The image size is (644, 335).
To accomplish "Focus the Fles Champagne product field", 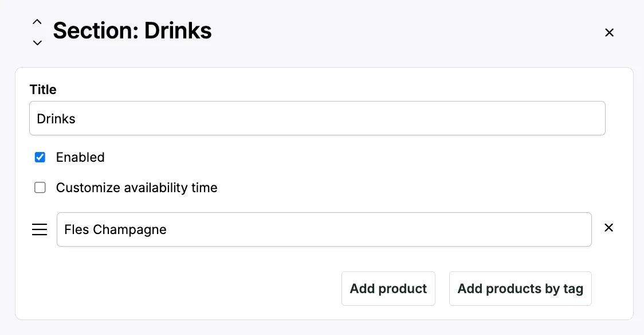I will pyautogui.click(x=324, y=229).
